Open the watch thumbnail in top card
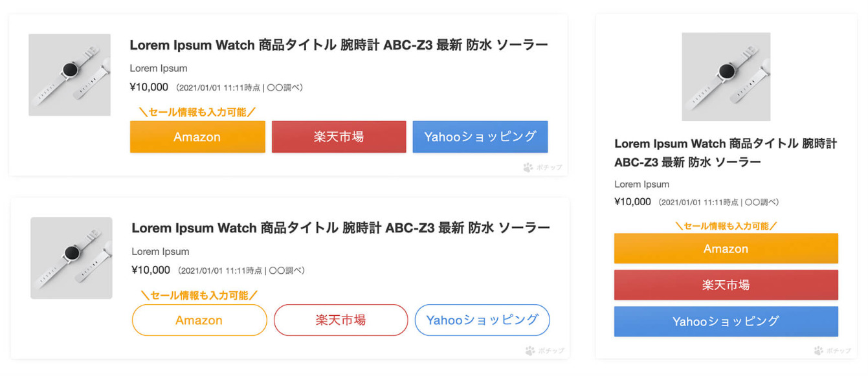This screenshot has width=868, height=376. [x=70, y=75]
